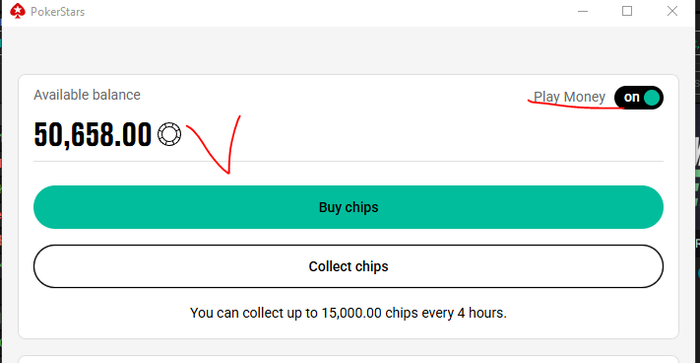Click the Collect chips button
The height and width of the screenshot is (363, 700).
[348, 266]
